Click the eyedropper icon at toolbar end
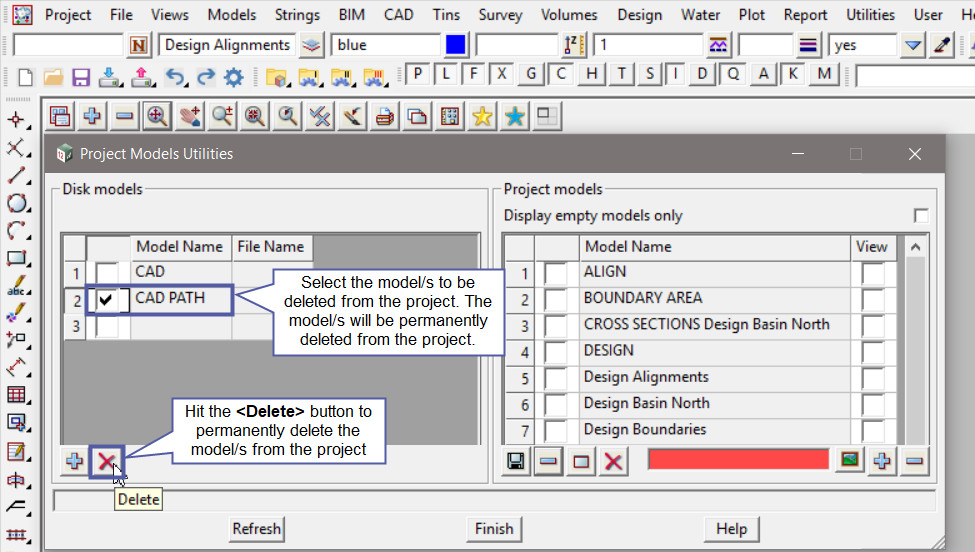This screenshot has width=975, height=552. pos(941,45)
